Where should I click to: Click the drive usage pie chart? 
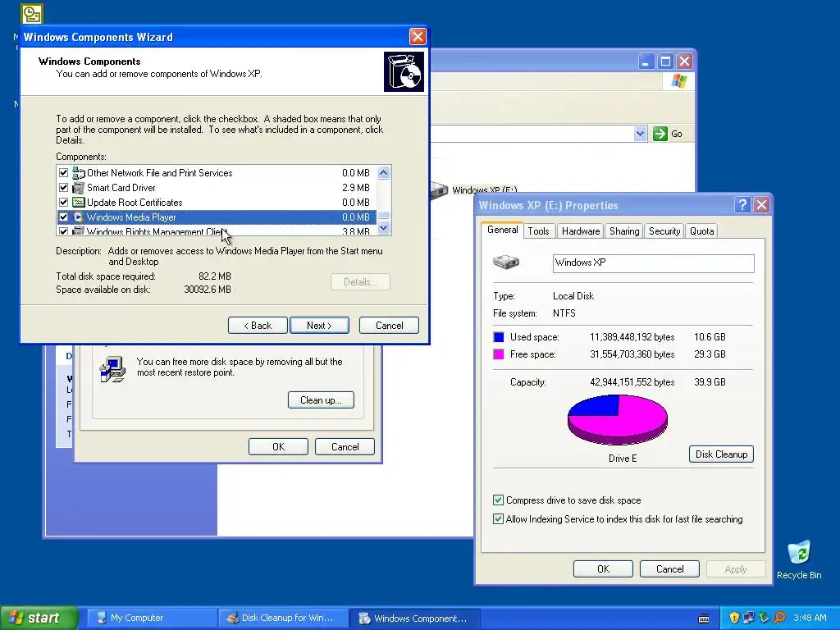[617, 419]
